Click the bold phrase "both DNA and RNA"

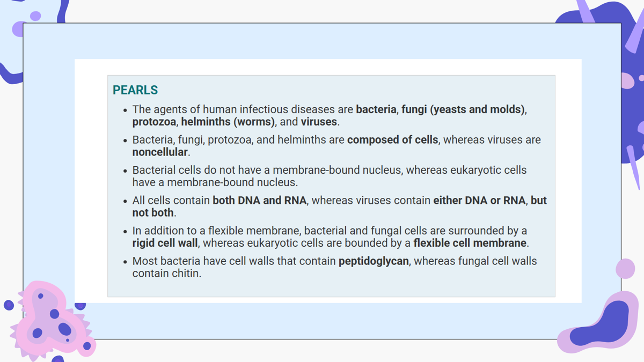pyautogui.click(x=259, y=201)
